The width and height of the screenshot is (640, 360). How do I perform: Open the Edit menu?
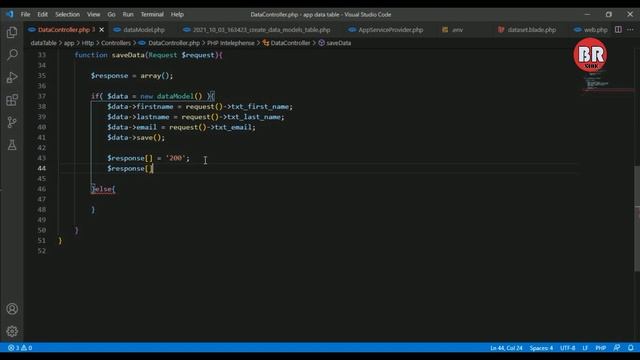[42, 14]
